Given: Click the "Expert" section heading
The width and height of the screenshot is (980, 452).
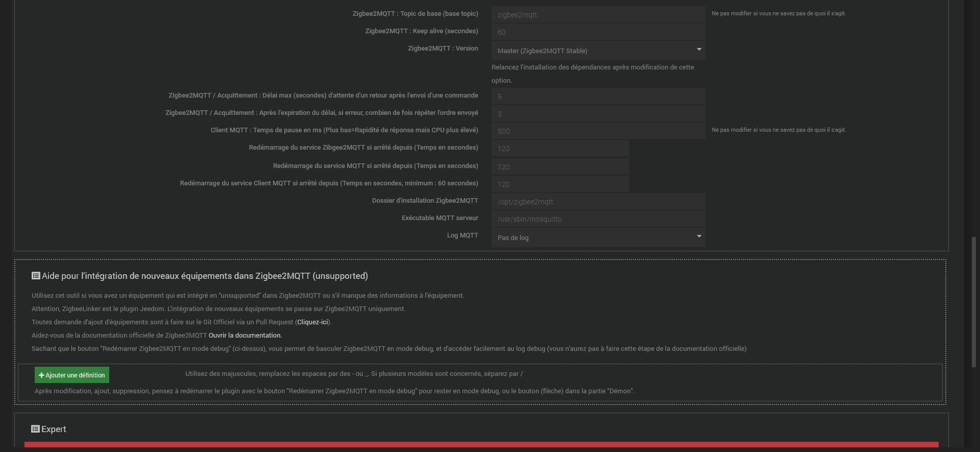Looking at the screenshot, I should (x=54, y=429).
